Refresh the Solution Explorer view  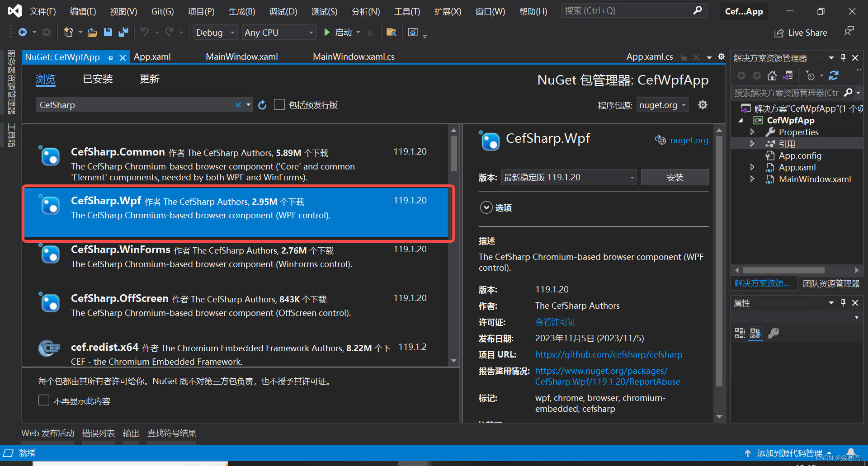(834, 75)
